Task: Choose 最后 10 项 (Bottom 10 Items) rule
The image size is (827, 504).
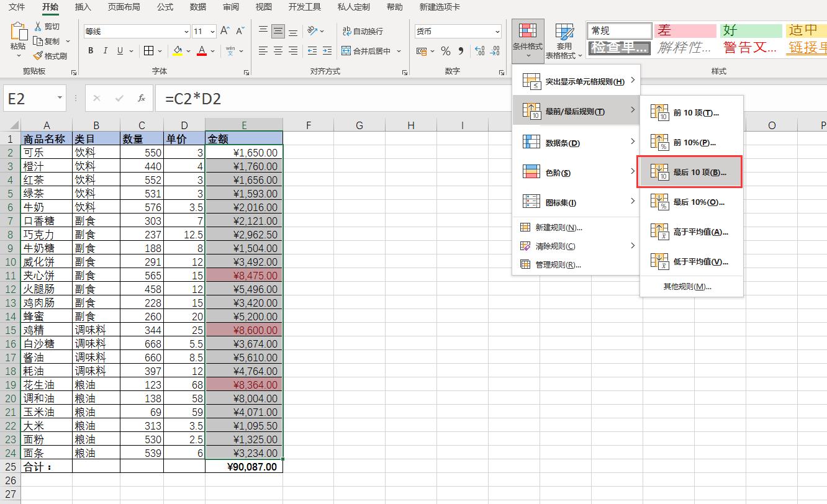Action: [x=690, y=172]
